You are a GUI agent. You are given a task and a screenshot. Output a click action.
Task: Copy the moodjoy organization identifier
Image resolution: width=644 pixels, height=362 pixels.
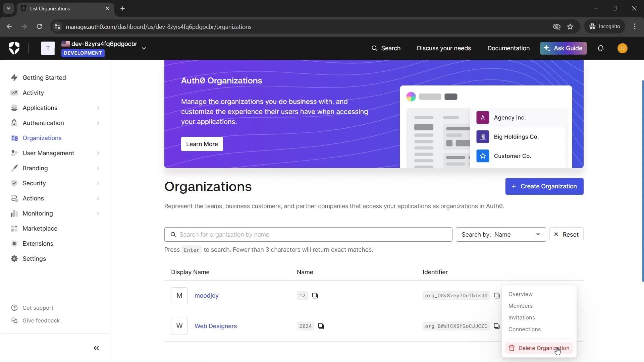[497, 296]
